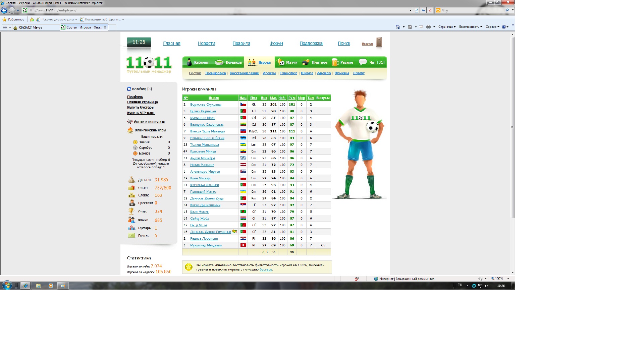The height and width of the screenshot is (362, 644).
Task: Open the Команда menu tab
Action: pos(233,62)
